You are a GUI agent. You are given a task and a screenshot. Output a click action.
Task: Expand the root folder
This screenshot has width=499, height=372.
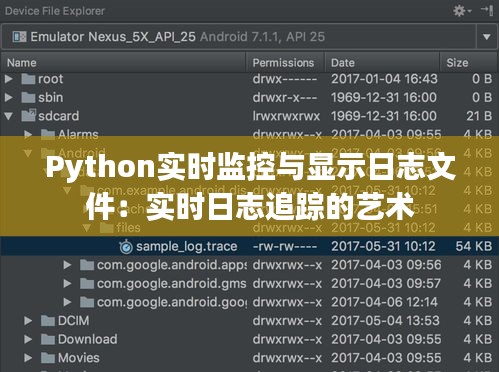(x=9, y=79)
